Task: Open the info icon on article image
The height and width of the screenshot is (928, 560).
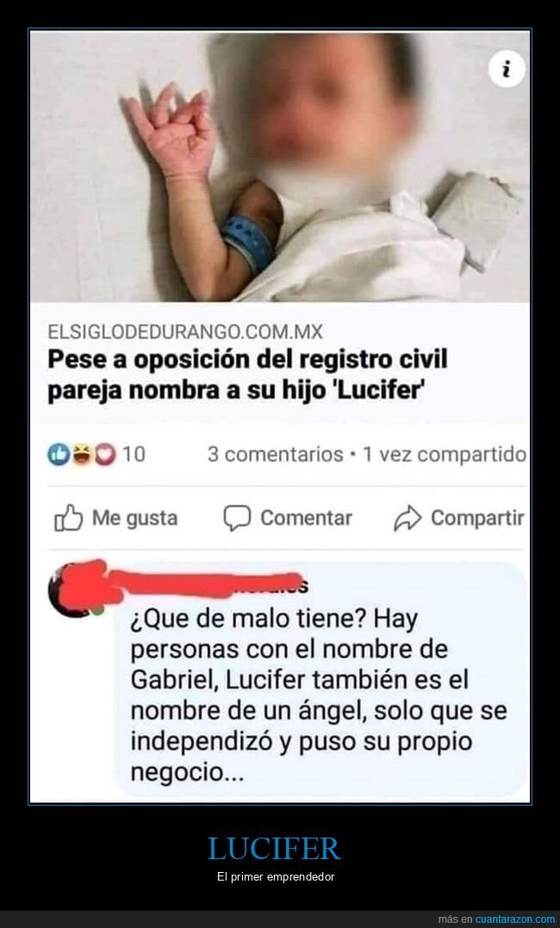Action: coord(507,70)
